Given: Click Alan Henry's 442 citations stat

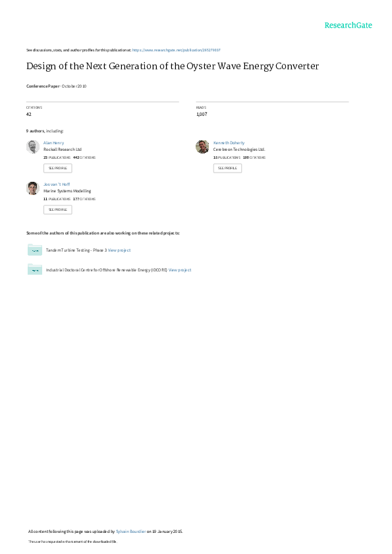Looking at the screenshot, I should (84, 157).
